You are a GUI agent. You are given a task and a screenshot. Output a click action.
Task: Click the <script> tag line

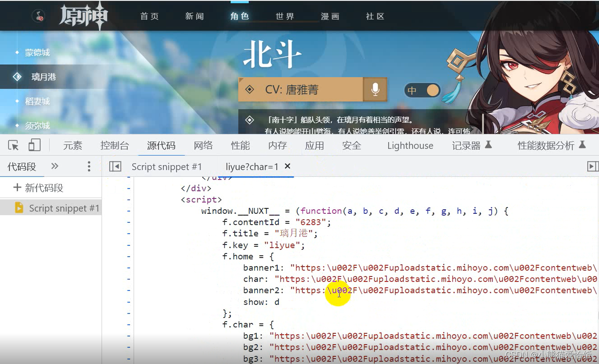point(201,199)
